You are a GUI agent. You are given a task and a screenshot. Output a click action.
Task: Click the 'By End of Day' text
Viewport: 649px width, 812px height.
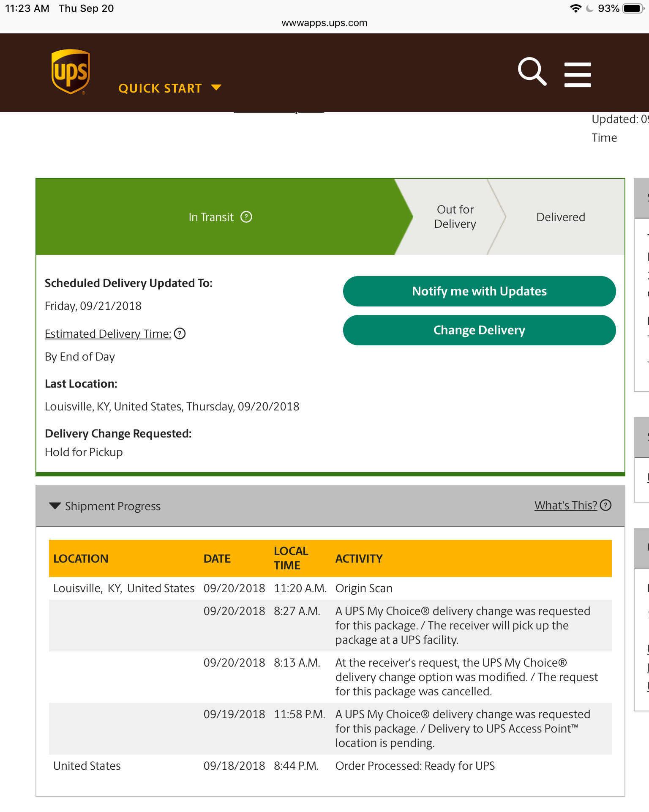[x=80, y=356]
